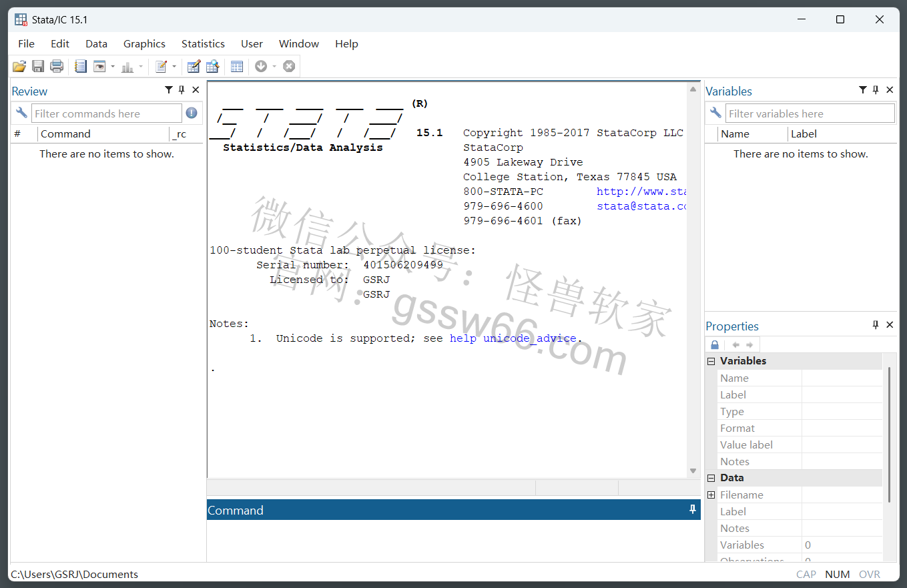The image size is (907, 588).
Task: Open the User menu
Action: 252,43
